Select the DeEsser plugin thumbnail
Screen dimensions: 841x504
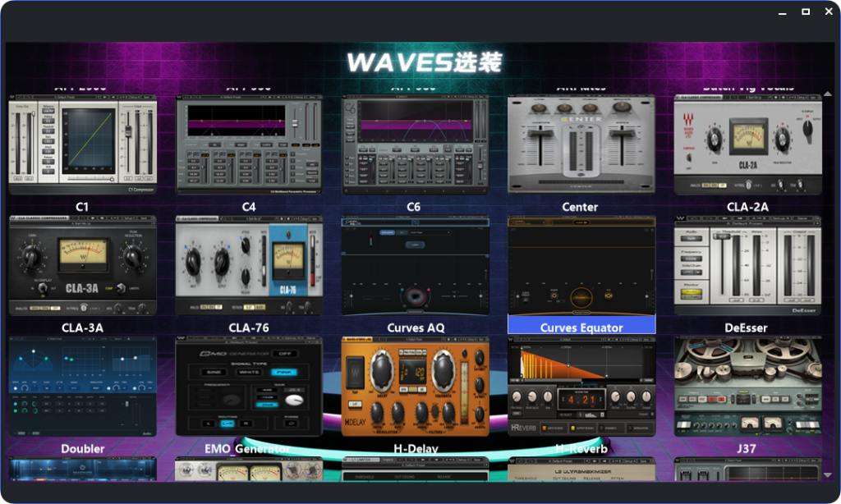(x=747, y=265)
